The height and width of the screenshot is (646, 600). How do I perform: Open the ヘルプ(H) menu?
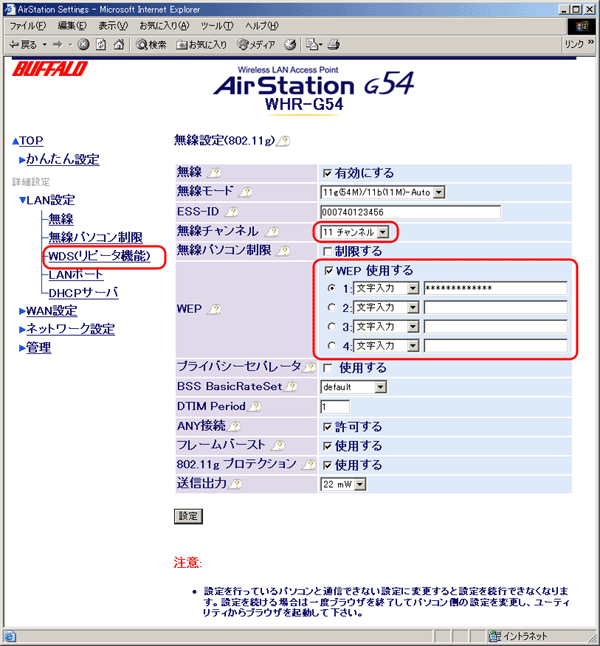coord(262,26)
